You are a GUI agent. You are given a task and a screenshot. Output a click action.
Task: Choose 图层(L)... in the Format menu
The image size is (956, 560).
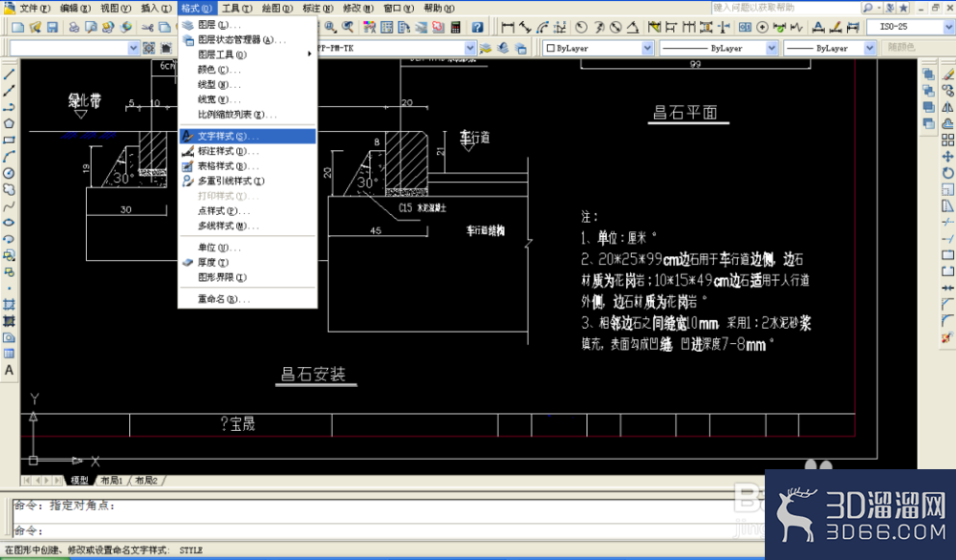[249, 25]
